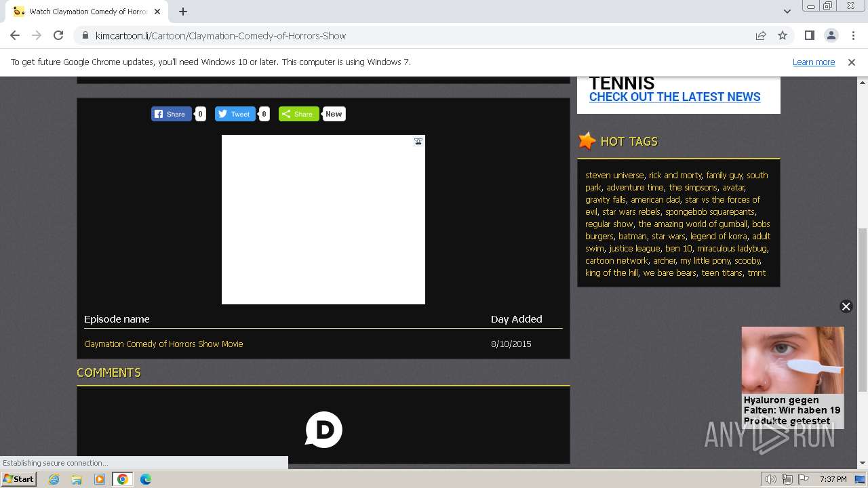
Task: Open the tmnt tag
Action: click(x=756, y=272)
